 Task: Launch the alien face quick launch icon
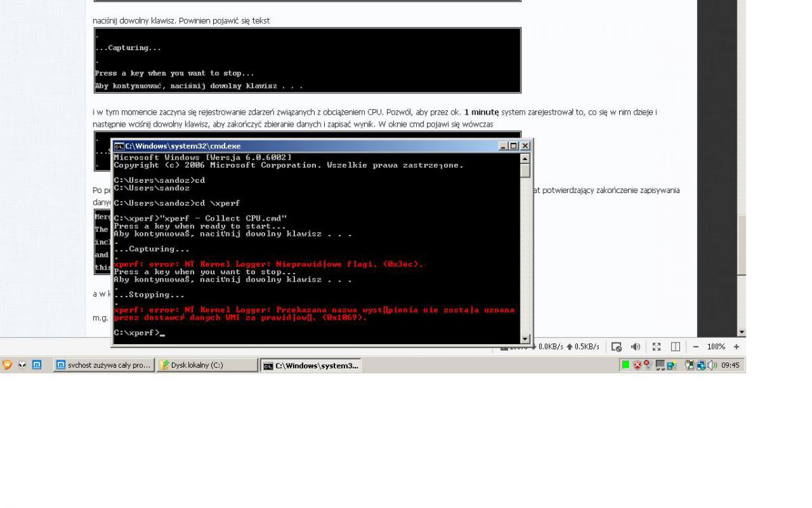pos(22,364)
